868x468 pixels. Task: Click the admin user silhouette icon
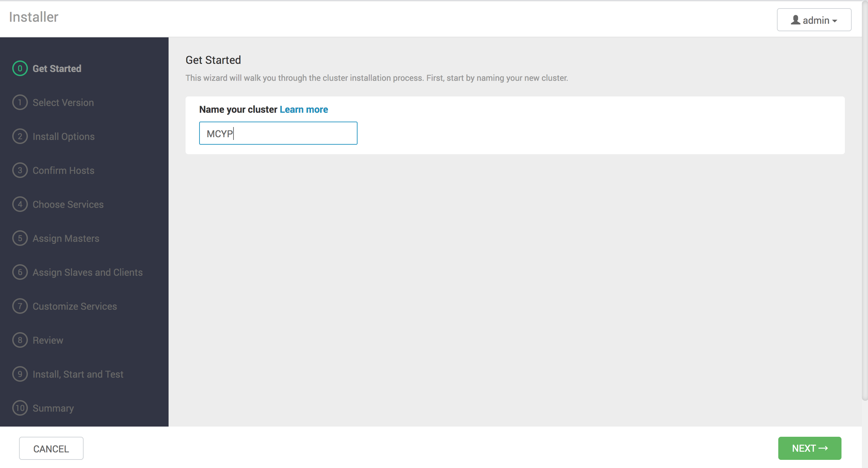(795, 20)
